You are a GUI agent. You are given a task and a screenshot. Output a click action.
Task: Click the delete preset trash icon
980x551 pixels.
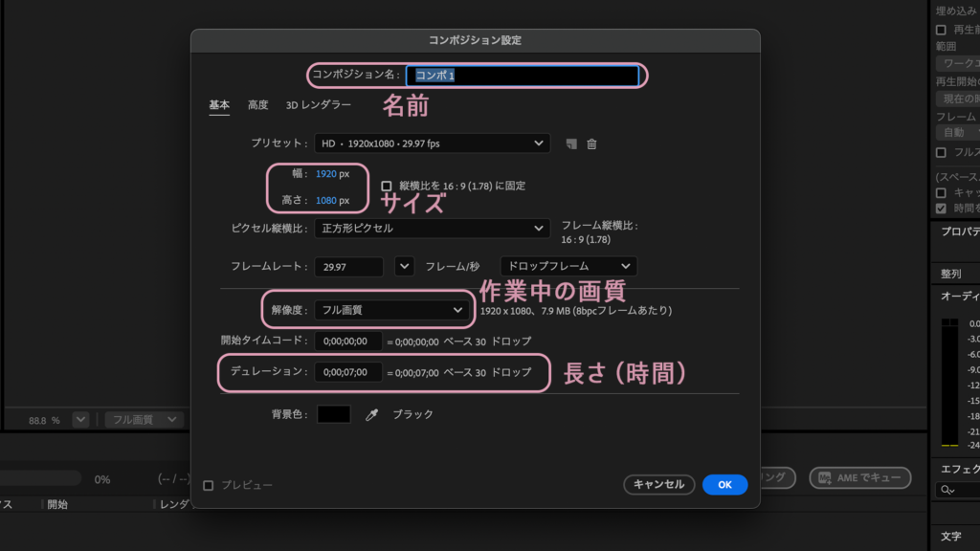click(x=591, y=143)
